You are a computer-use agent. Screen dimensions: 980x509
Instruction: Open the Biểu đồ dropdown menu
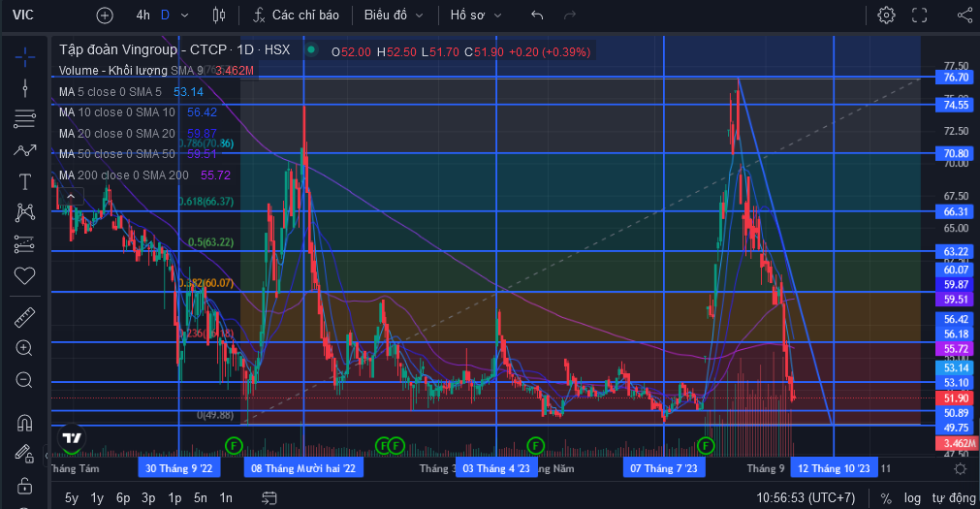coord(394,15)
